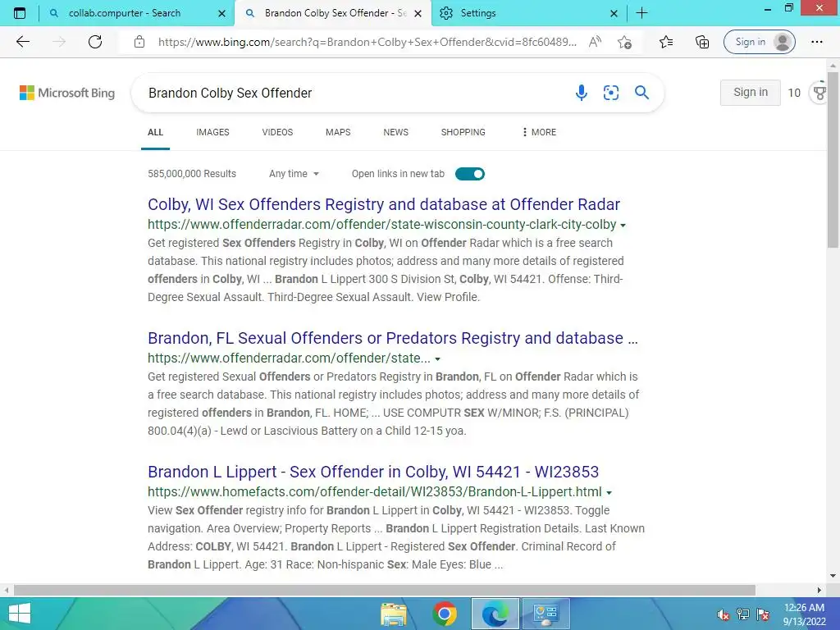Click the voice search microphone icon
This screenshot has width=840, height=630.
point(582,93)
